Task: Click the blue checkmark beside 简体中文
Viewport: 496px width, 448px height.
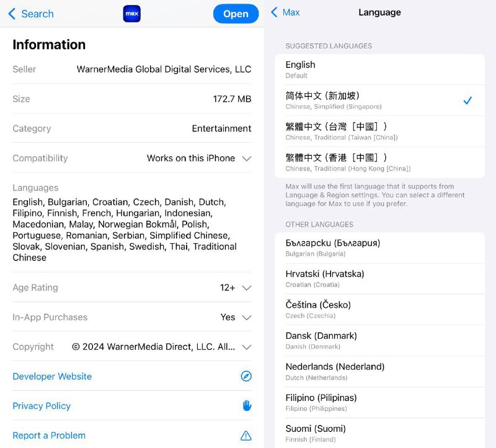Action: tap(468, 100)
